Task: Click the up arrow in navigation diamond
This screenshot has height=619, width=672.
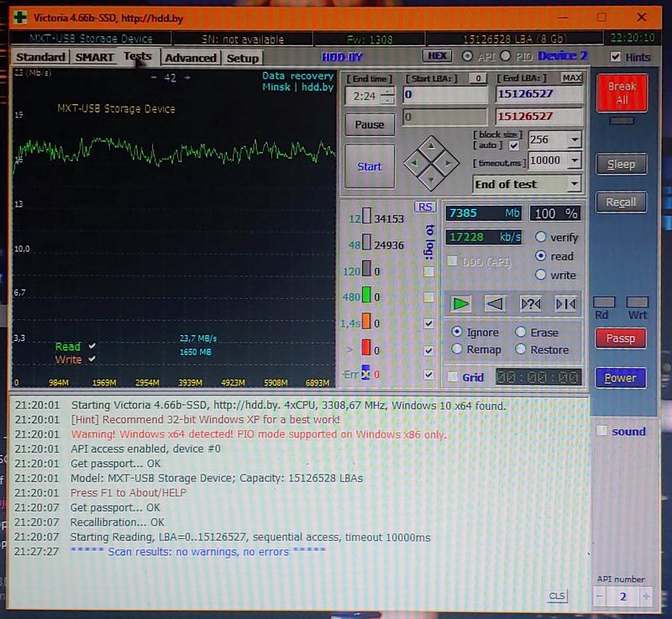Action: click(x=431, y=147)
